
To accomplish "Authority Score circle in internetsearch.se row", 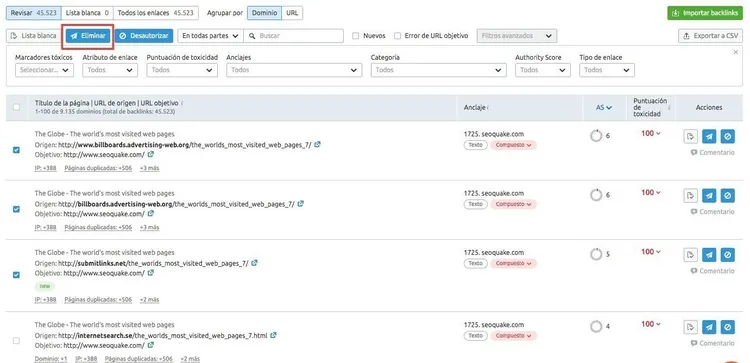I will pyautogui.click(x=596, y=327).
